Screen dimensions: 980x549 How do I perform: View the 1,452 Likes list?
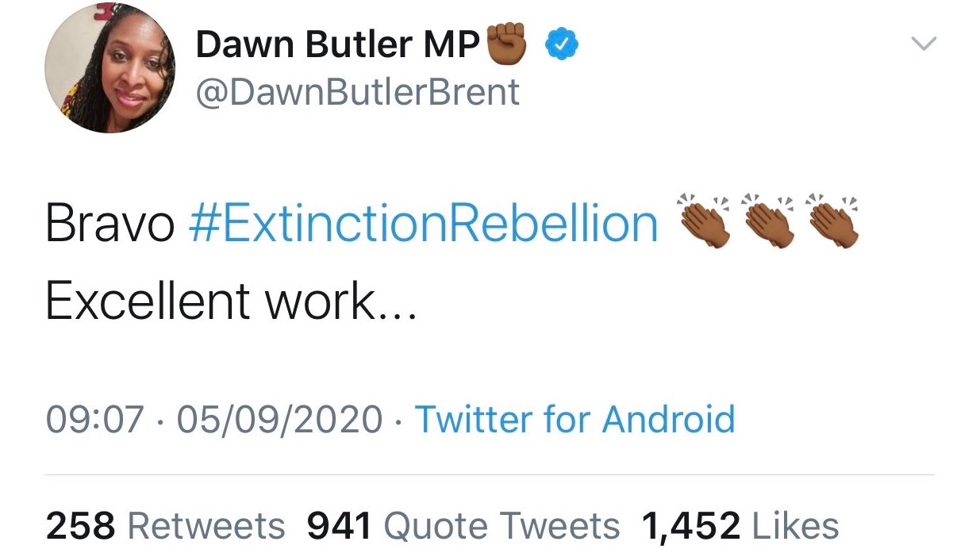[740, 526]
